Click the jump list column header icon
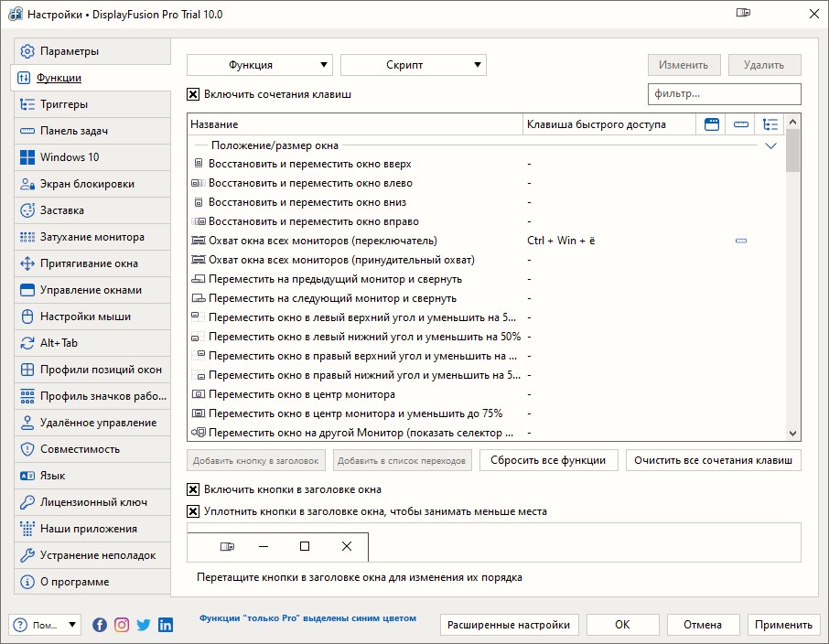 [741, 124]
